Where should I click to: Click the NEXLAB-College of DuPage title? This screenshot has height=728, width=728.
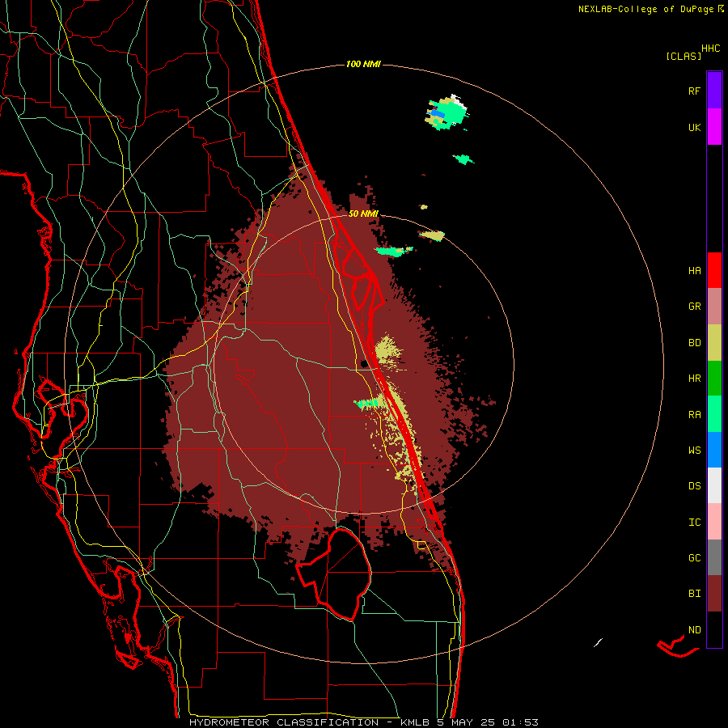click(645, 9)
